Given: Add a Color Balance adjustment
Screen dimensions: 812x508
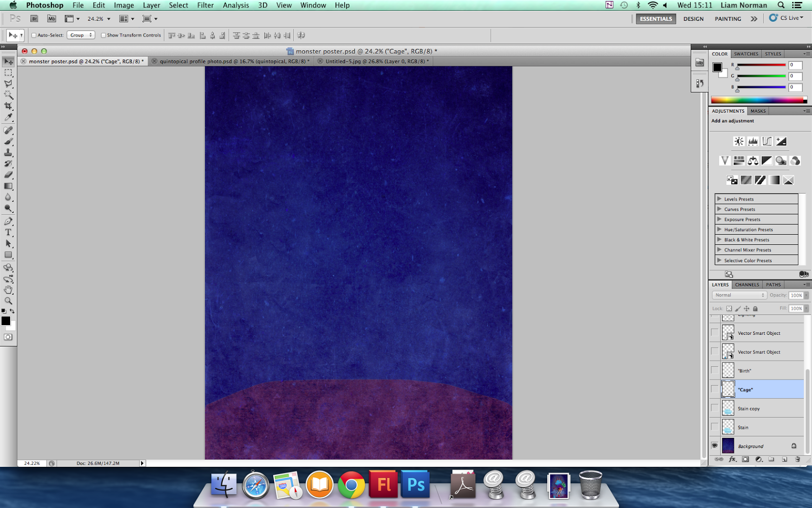Looking at the screenshot, I should point(753,161).
